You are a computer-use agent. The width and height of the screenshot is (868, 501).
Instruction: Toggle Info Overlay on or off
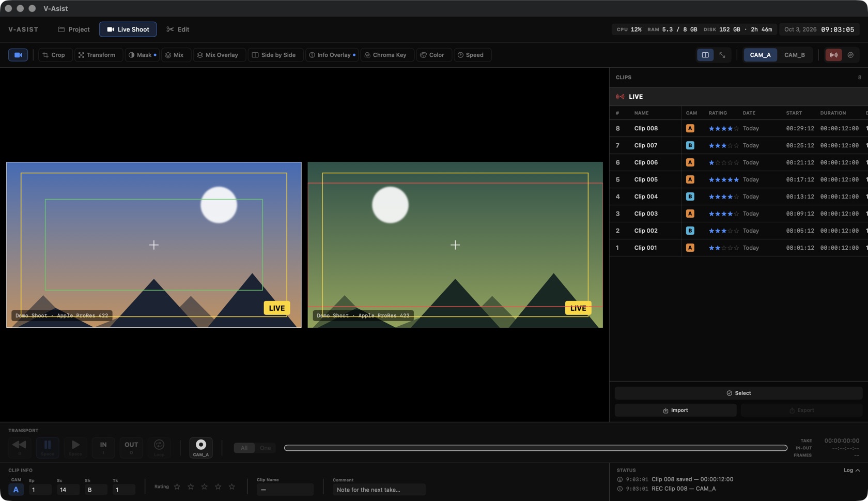click(332, 55)
